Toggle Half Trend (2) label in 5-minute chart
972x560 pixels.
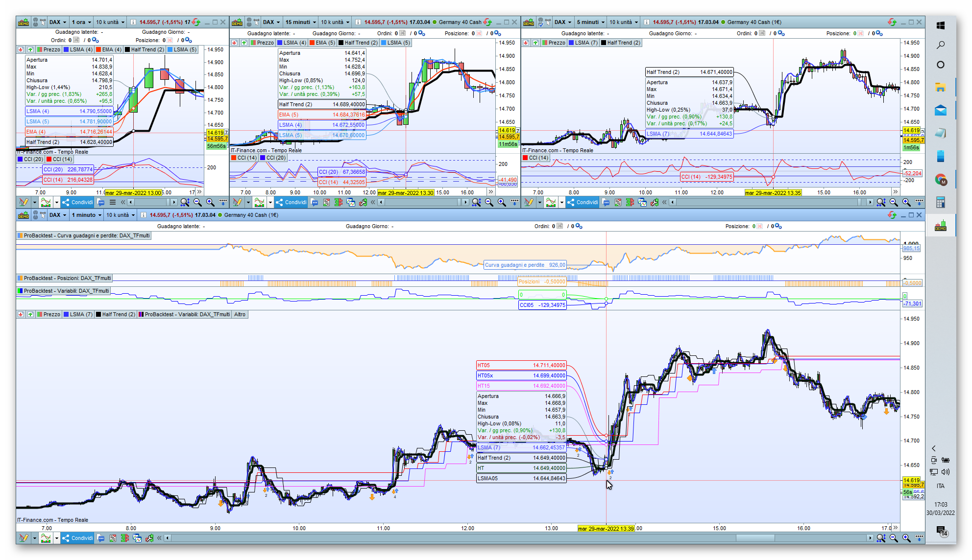(620, 43)
